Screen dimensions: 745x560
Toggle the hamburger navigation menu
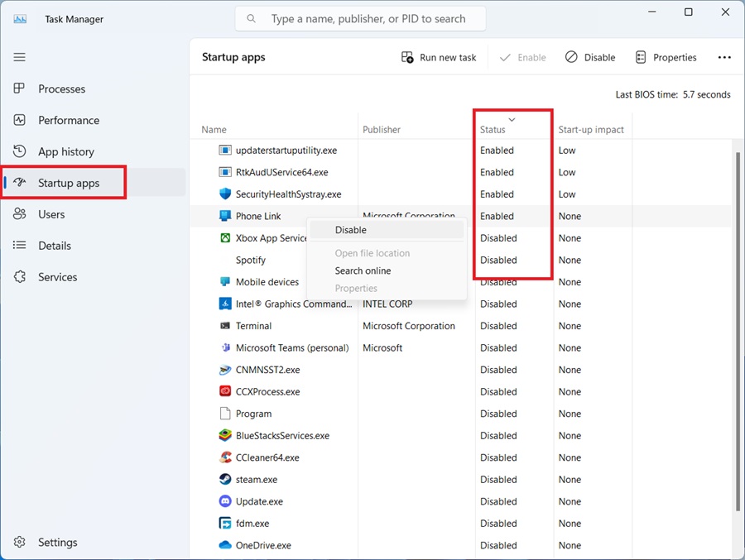tap(20, 57)
